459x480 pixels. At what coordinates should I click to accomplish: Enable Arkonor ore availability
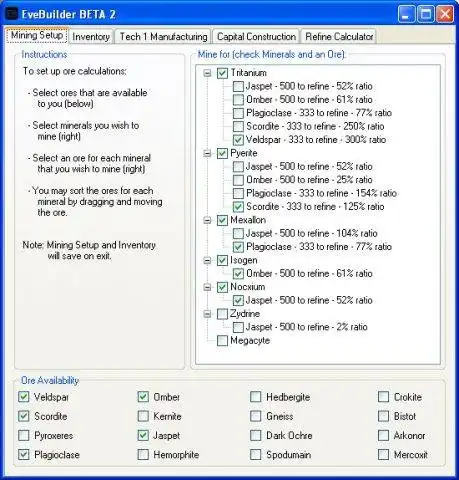pos(383,435)
